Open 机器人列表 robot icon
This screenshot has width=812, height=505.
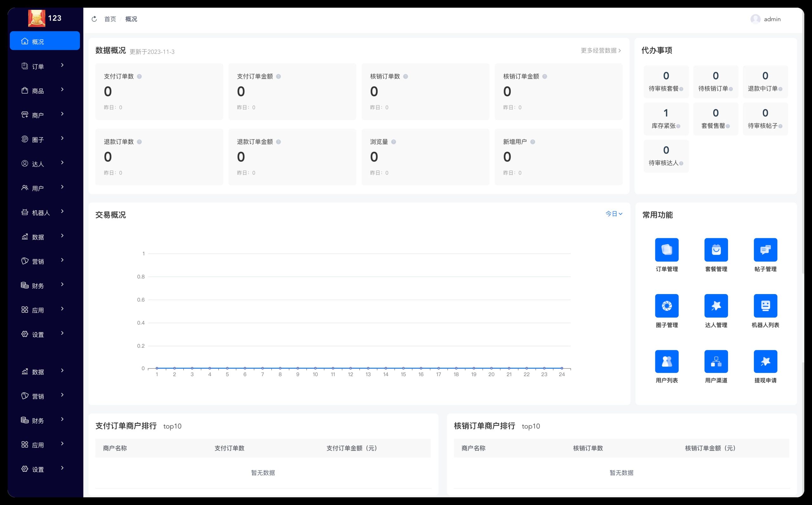click(x=765, y=305)
